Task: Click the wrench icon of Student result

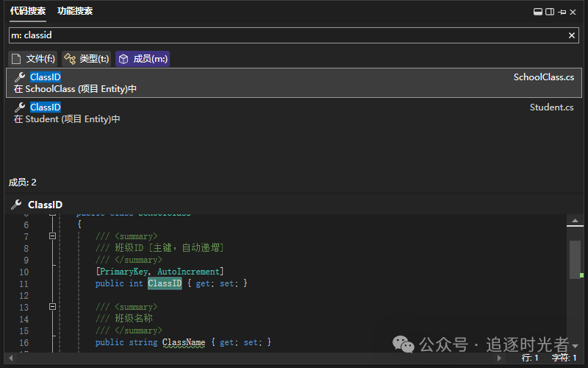Action: (x=20, y=107)
